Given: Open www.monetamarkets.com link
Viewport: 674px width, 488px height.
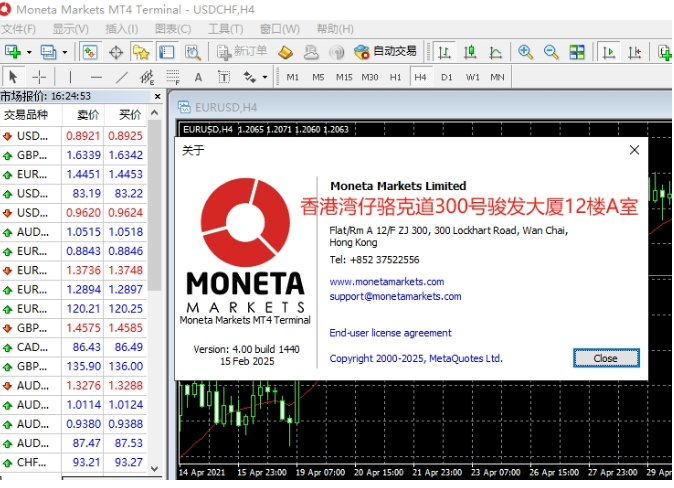Looking at the screenshot, I should click(387, 282).
